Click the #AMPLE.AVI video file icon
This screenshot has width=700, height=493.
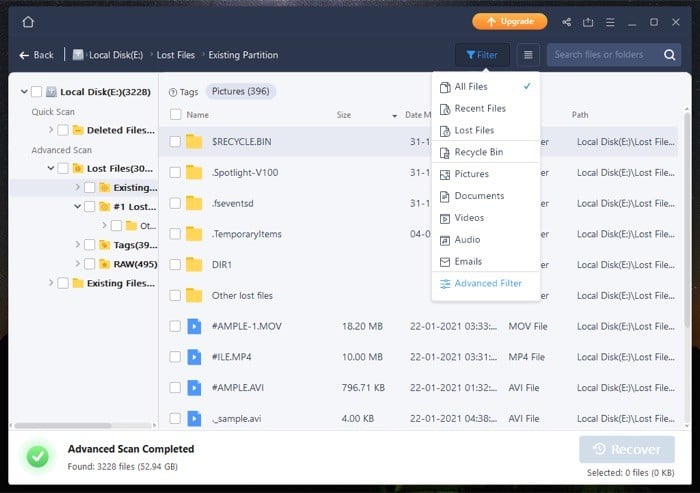tap(194, 388)
